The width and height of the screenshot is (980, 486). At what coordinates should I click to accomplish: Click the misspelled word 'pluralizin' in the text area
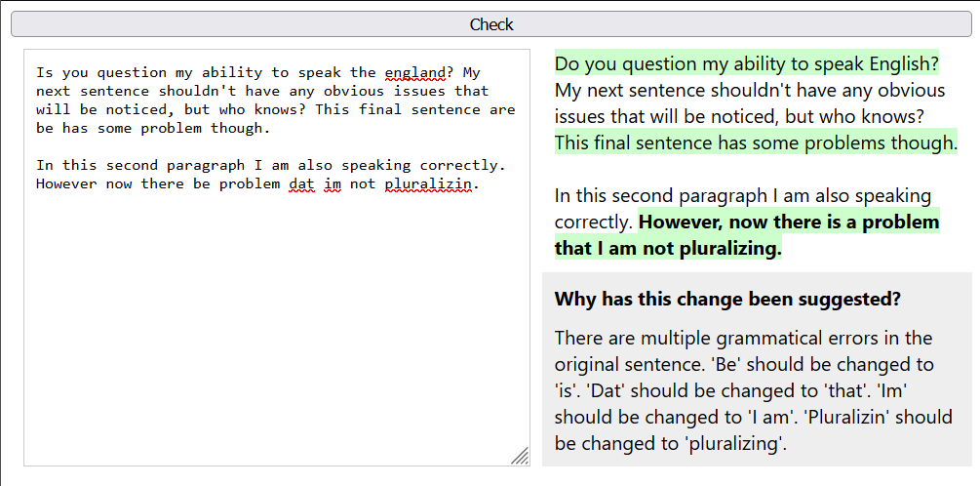[x=427, y=184]
